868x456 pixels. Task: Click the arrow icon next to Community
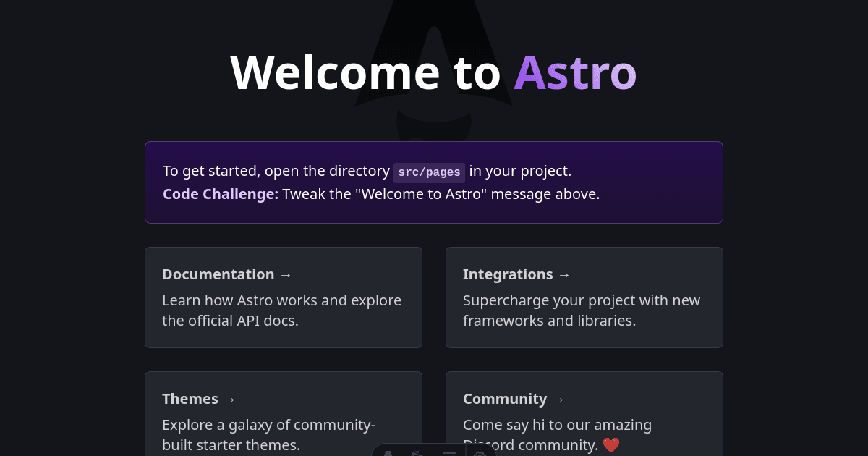coord(558,399)
